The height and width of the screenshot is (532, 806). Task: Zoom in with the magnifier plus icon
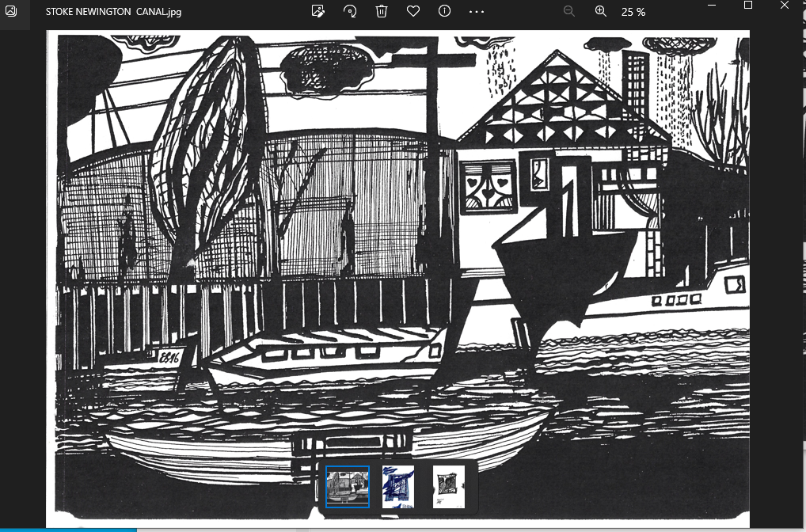pyautogui.click(x=600, y=11)
